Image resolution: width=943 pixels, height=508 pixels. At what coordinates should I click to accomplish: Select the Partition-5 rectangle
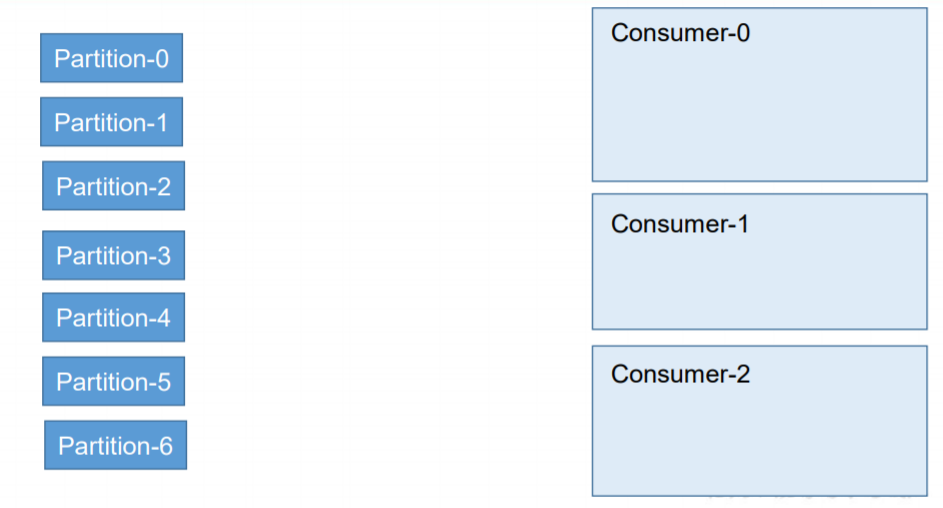[113, 381]
